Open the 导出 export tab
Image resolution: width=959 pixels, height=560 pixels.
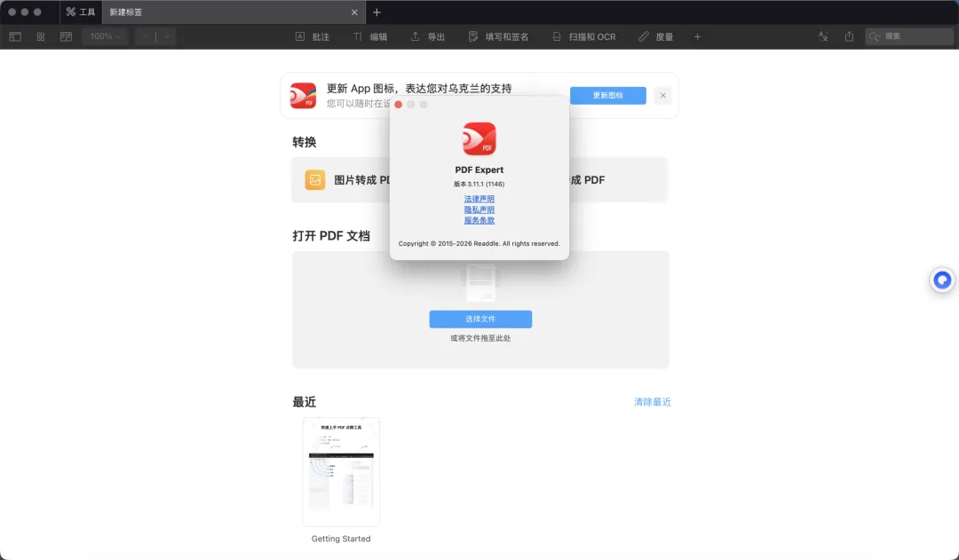click(x=427, y=36)
